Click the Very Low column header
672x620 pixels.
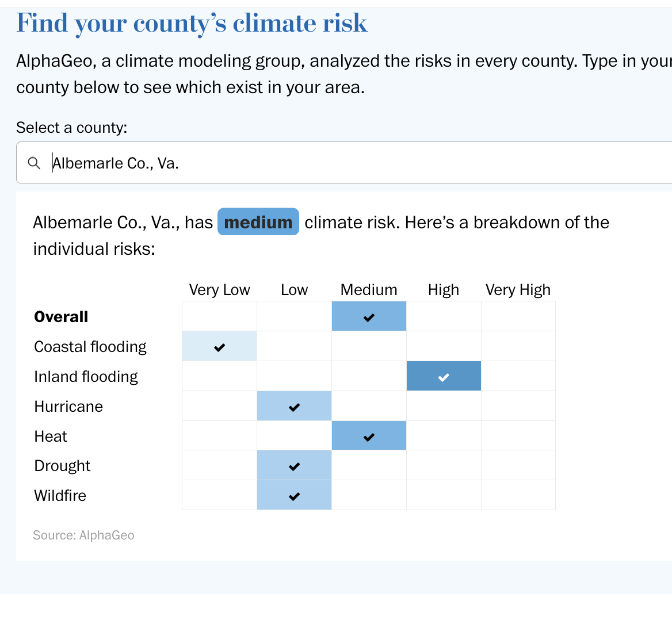point(219,290)
